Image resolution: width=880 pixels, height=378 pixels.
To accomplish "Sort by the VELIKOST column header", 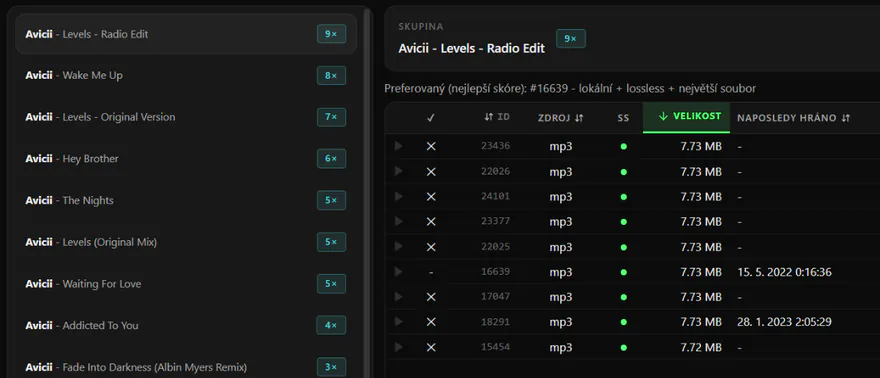I will [686, 117].
